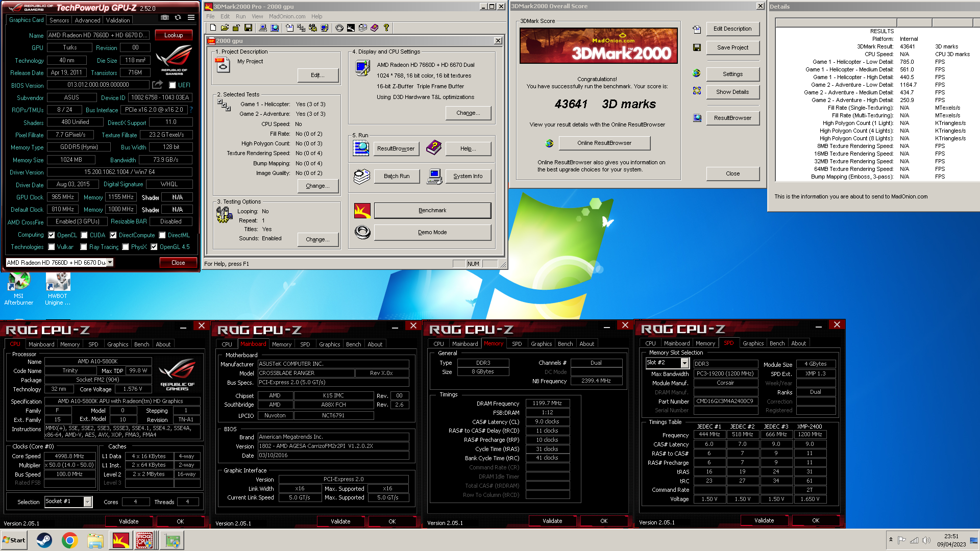Click Batch Run stack icon in 3DMark toolbar
This screenshot has height=551, width=980.
(362, 28)
